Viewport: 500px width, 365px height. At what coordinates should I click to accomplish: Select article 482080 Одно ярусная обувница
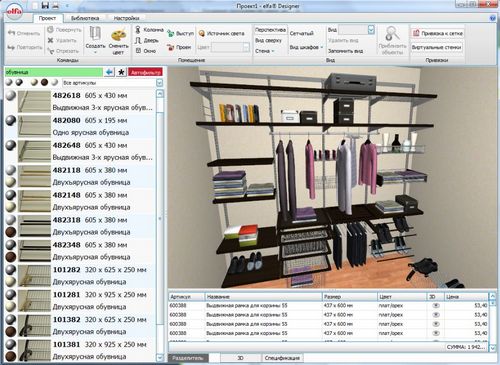[80, 126]
